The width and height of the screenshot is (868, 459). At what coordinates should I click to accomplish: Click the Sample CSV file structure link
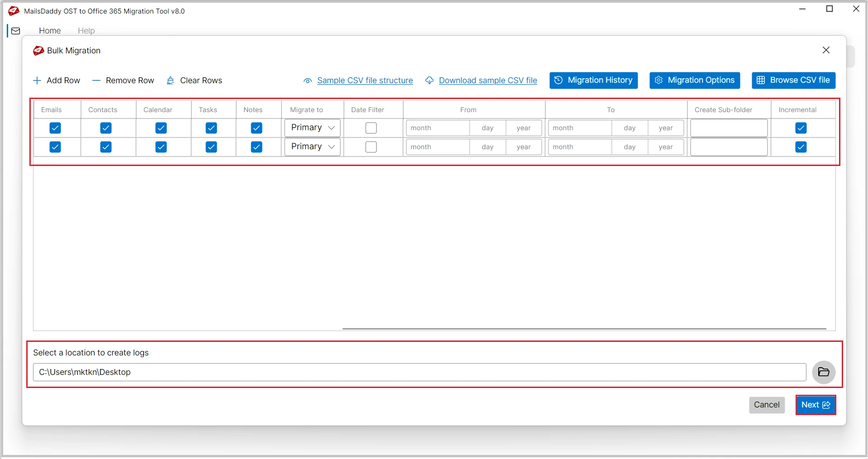[365, 80]
